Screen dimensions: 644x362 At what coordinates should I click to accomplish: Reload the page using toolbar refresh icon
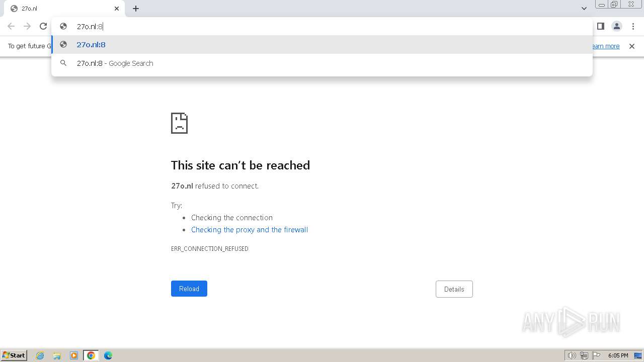click(x=43, y=26)
